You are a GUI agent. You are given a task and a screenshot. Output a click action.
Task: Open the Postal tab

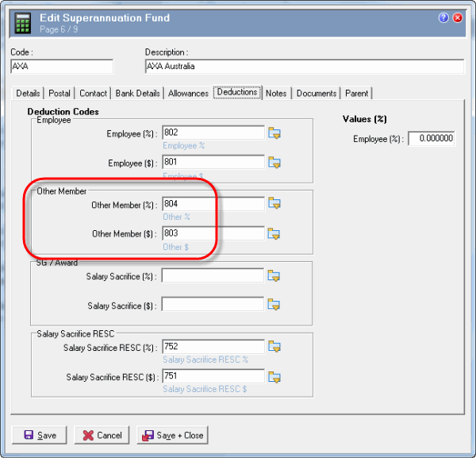tap(59, 93)
